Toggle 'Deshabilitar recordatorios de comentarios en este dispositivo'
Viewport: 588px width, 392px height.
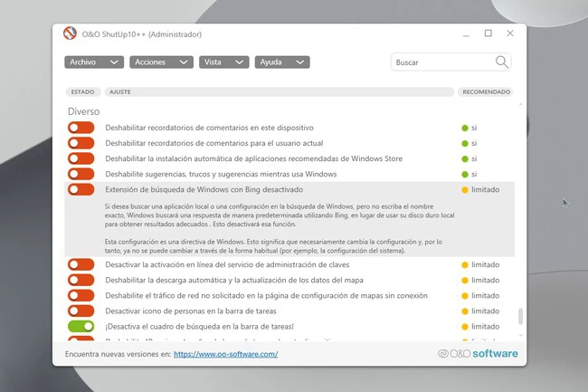tap(81, 128)
